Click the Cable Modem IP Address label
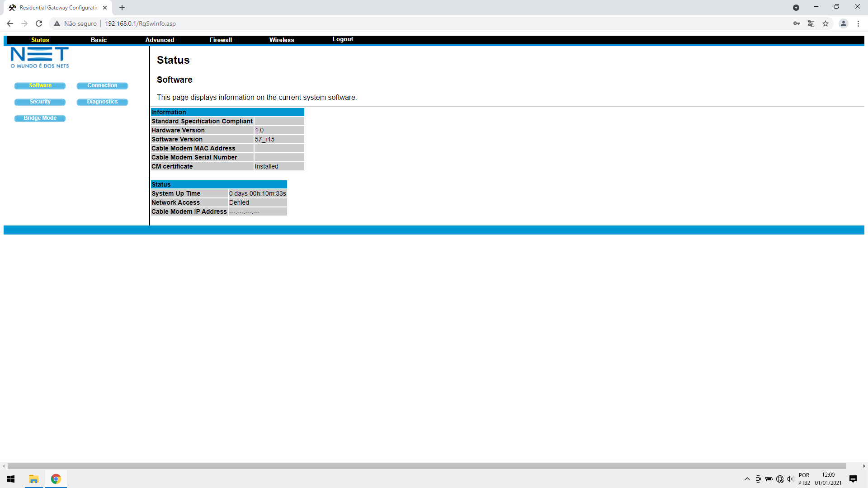 [189, 211]
